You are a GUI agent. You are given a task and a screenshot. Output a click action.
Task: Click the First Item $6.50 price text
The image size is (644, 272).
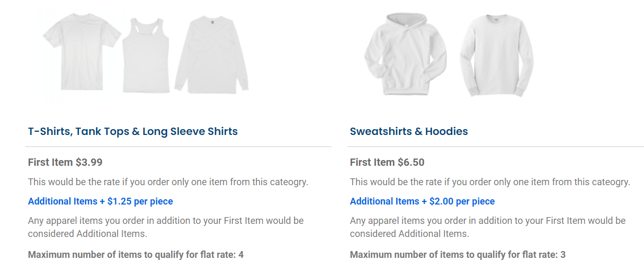(x=387, y=162)
